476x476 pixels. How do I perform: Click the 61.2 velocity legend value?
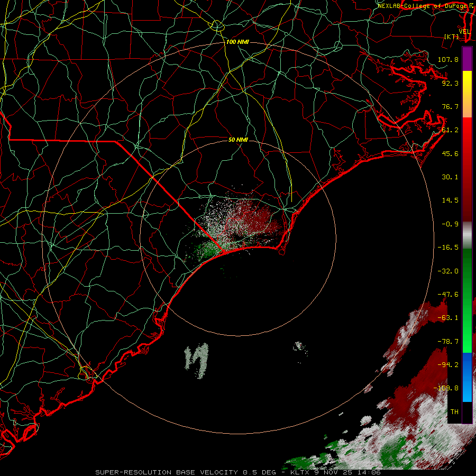(450, 130)
